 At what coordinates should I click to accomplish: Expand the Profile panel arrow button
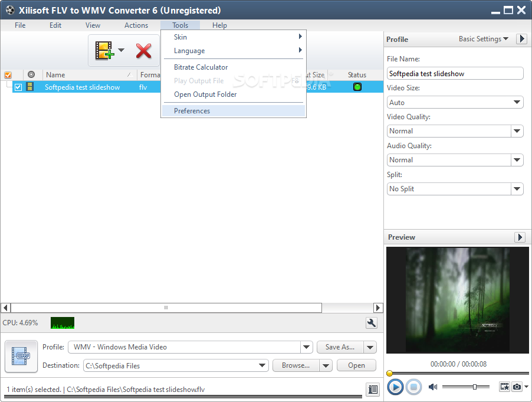coord(522,39)
